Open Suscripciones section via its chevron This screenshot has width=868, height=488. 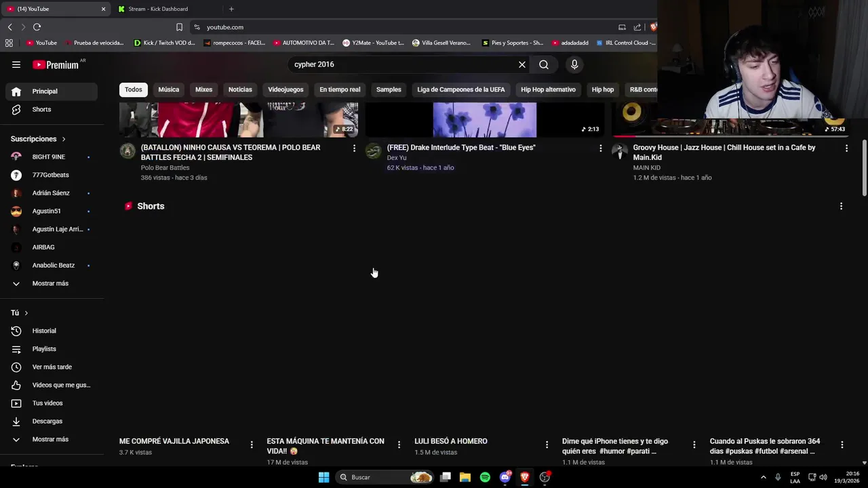click(64, 139)
